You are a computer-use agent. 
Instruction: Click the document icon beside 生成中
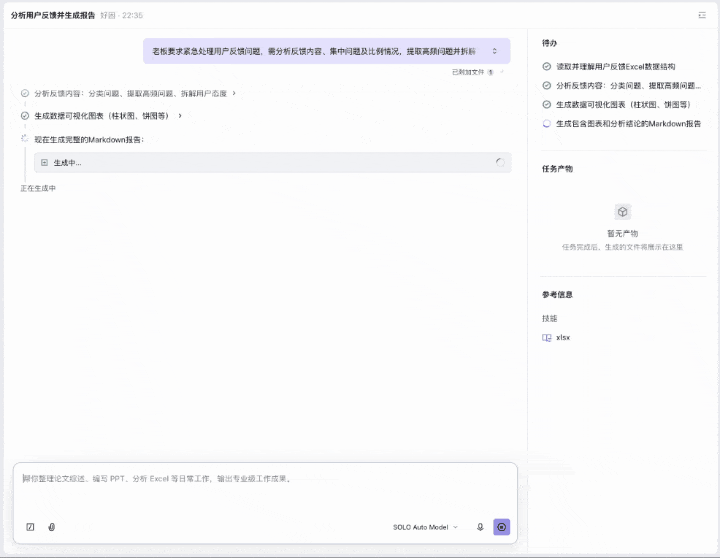(x=45, y=162)
